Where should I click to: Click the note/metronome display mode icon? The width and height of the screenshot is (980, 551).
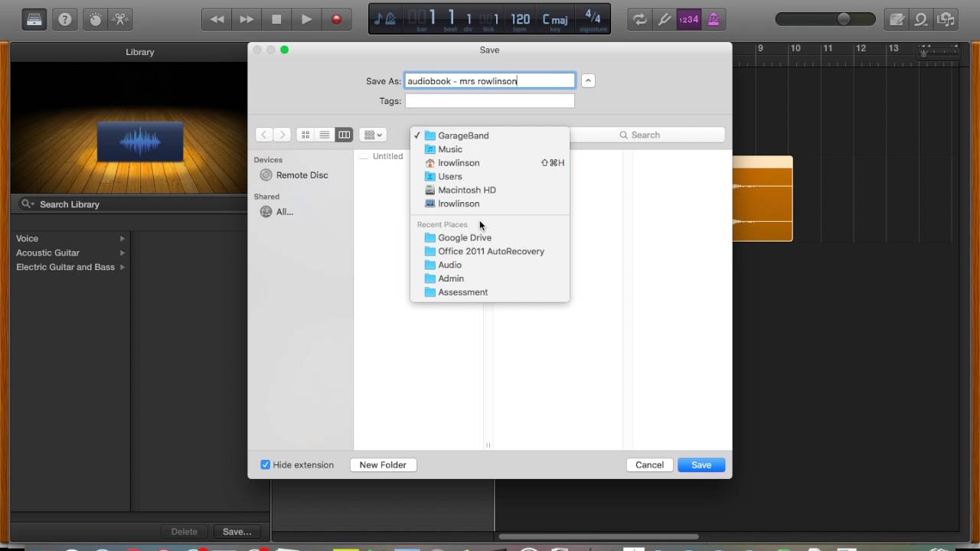[x=385, y=19]
